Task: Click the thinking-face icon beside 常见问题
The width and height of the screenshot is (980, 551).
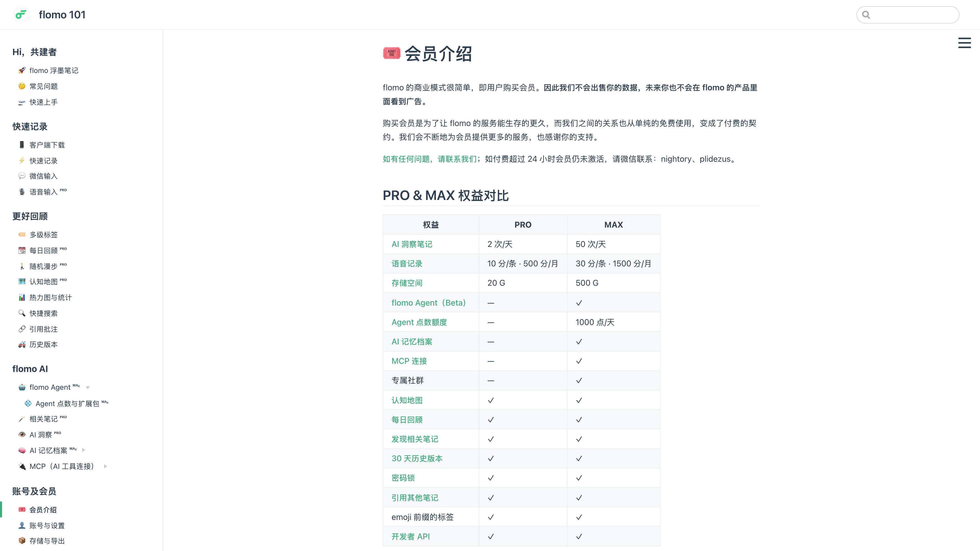Action: tap(22, 86)
